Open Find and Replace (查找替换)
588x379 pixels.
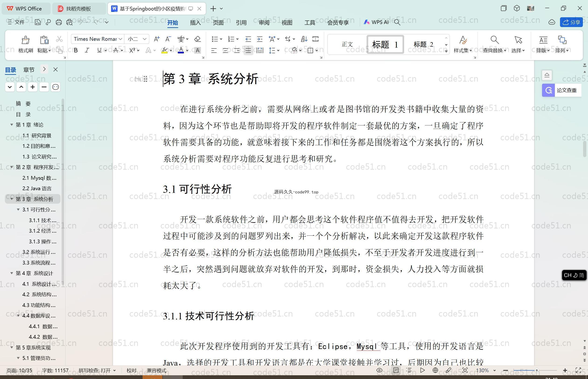point(494,44)
